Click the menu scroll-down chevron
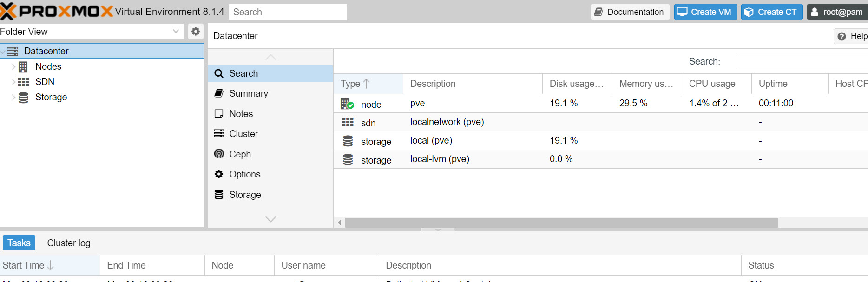This screenshot has height=282, width=868. coord(270,219)
